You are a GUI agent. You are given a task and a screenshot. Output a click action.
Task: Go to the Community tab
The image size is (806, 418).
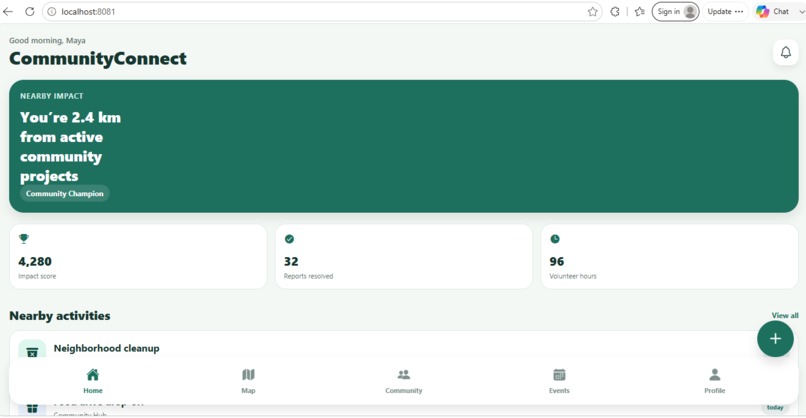[x=404, y=381]
